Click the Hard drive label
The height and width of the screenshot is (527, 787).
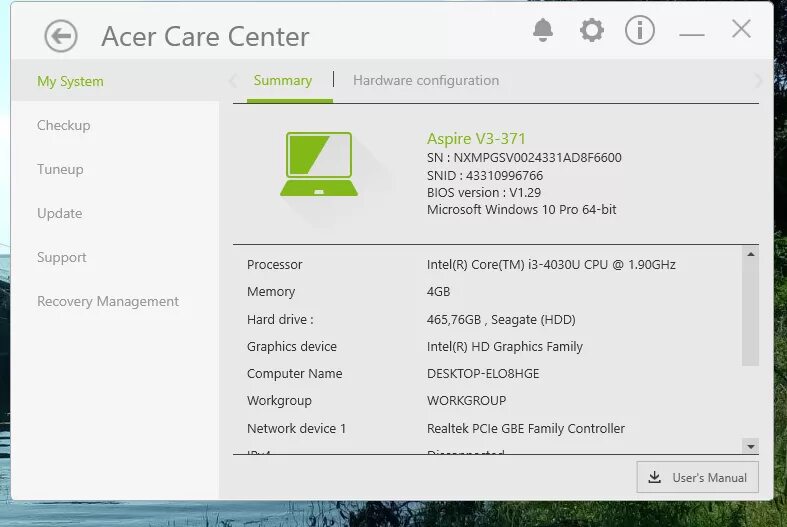pos(280,320)
